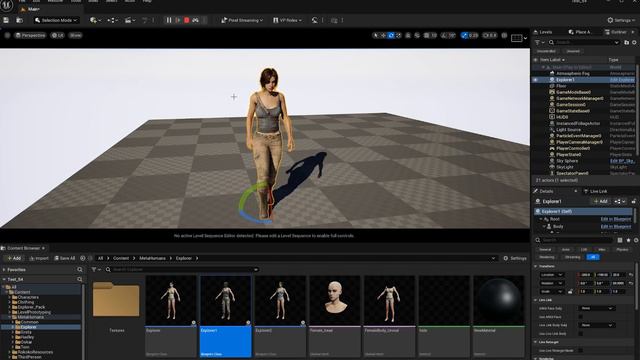640x360 pixels.
Task: Save the current level with the toolbar icon
Action: pos(6,20)
